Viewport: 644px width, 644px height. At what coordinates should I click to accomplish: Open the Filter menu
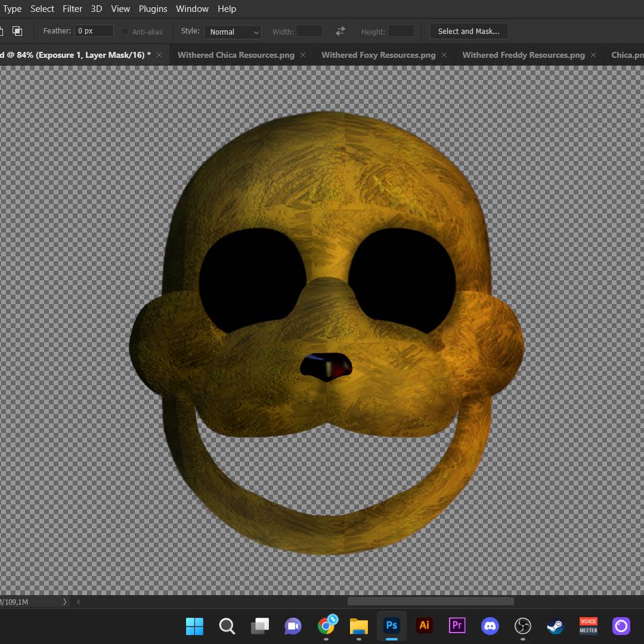pyautogui.click(x=72, y=8)
